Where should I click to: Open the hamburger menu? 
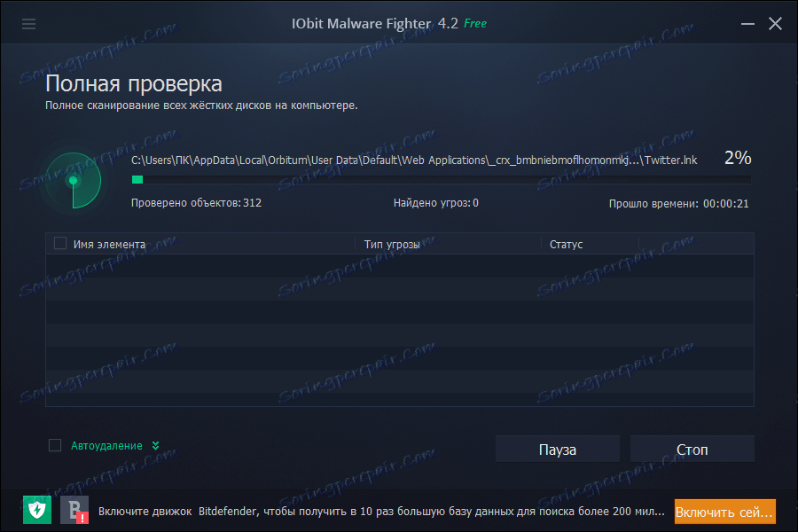coord(28,24)
